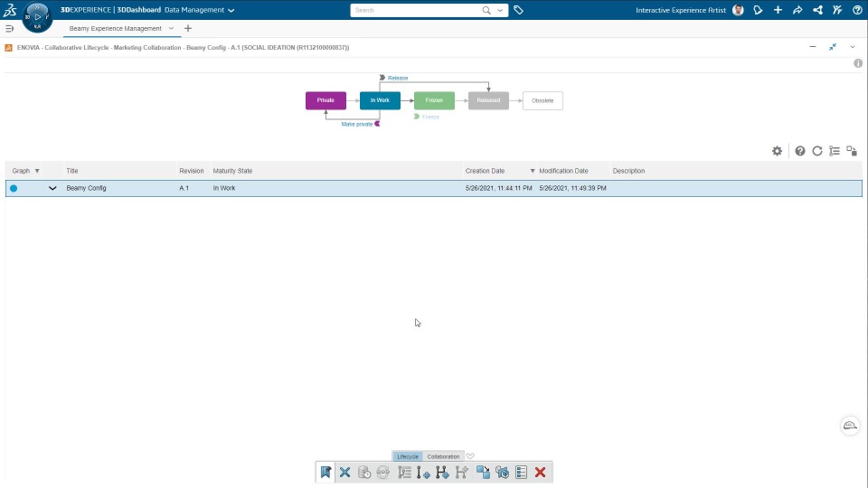
Task: Click the Release transition link
Action: click(x=398, y=78)
